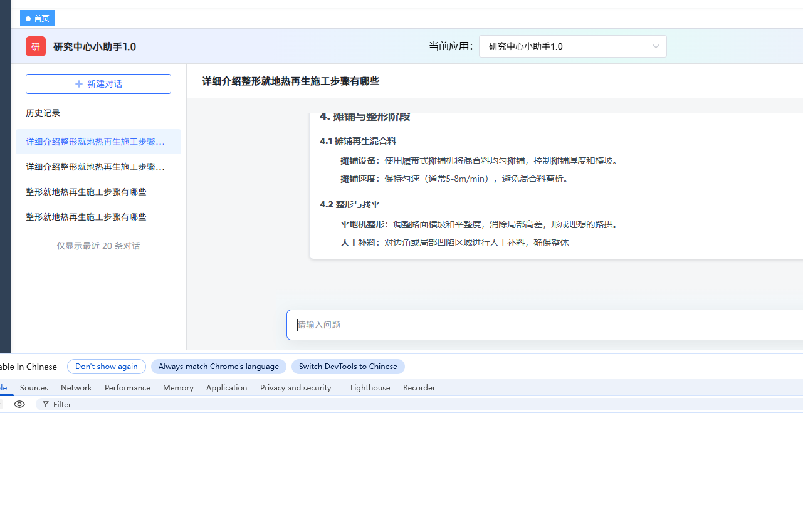Focus the 请输入问题 question input box

pos(545,325)
